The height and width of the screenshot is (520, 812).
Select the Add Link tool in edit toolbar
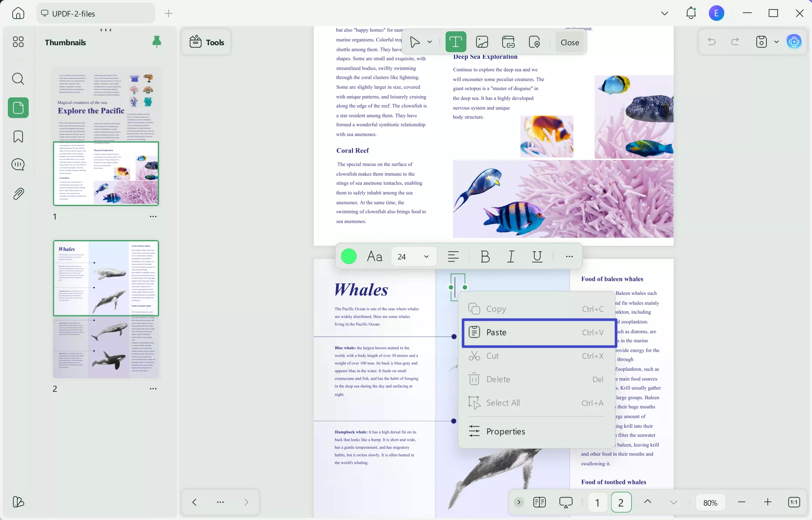[508, 42]
